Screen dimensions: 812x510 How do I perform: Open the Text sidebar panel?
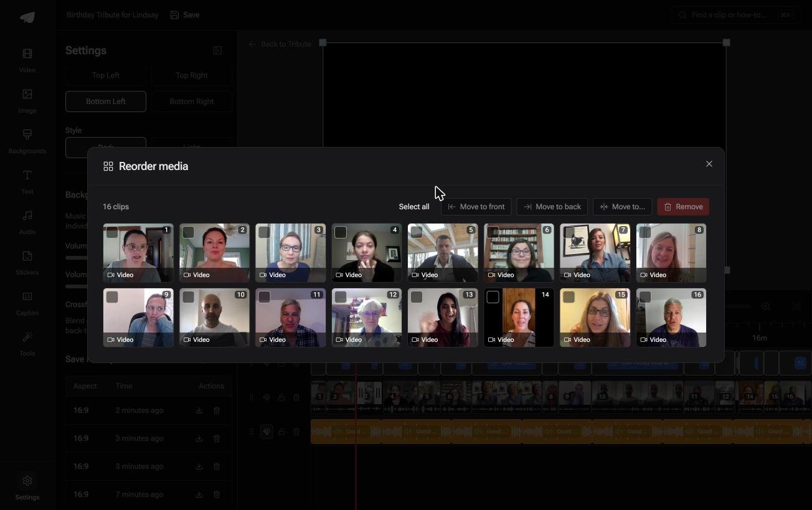pyautogui.click(x=27, y=182)
